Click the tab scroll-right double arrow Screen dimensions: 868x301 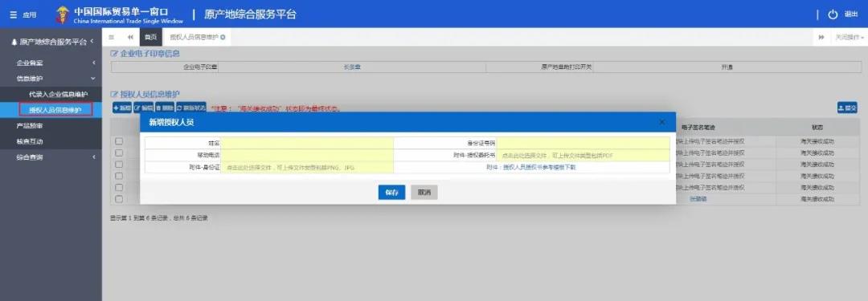pyautogui.click(x=821, y=37)
